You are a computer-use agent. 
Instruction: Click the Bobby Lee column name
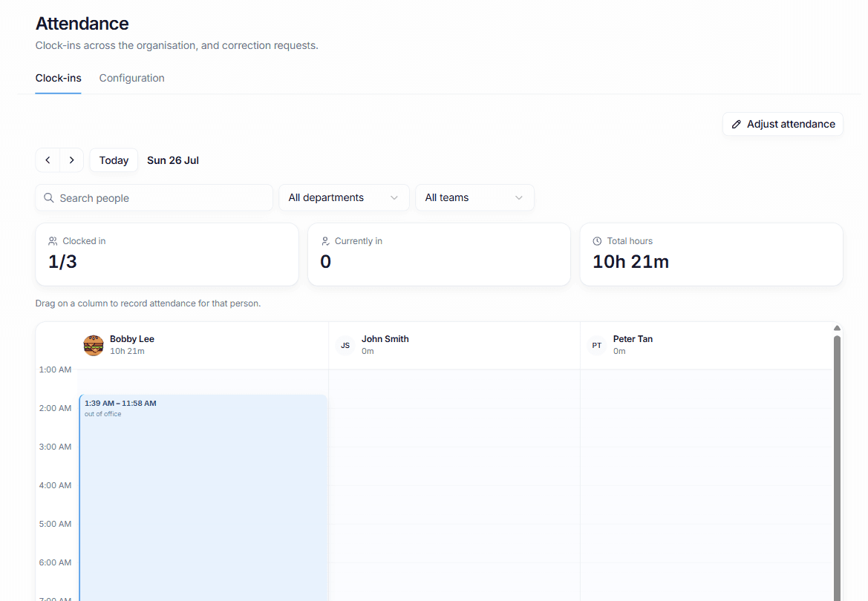131,338
